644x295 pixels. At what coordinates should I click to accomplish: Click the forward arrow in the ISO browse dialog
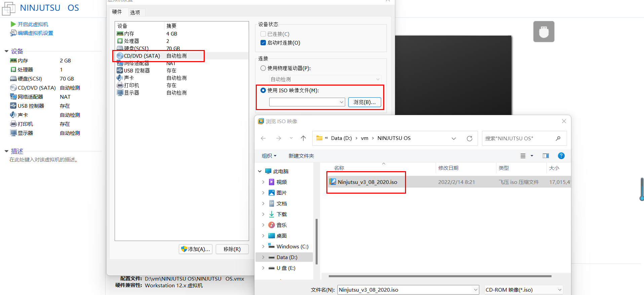[x=278, y=138]
